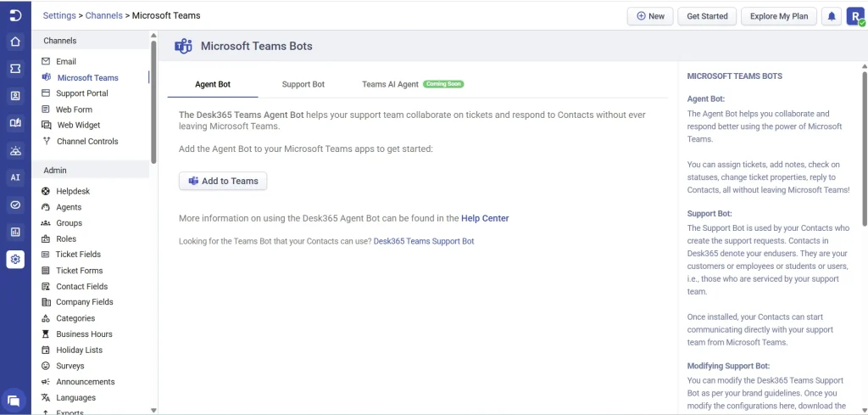Click the Email envelope icon in Channels

46,61
